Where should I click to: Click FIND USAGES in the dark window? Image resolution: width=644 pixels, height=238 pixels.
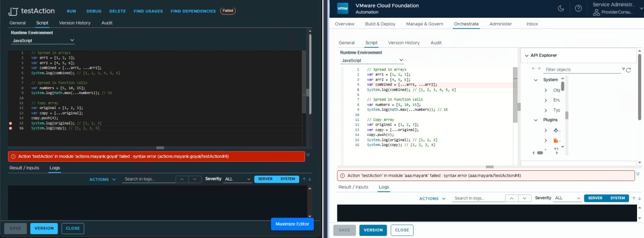(x=148, y=11)
